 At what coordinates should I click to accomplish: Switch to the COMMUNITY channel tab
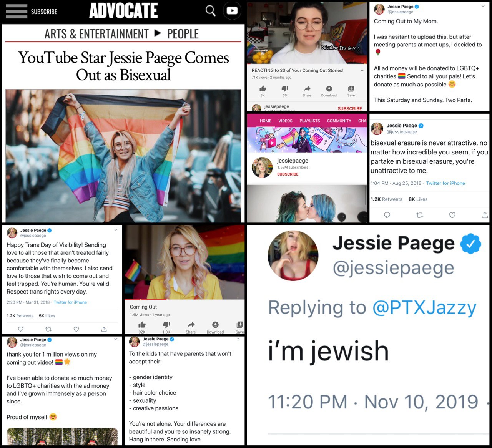[x=339, y=121]
